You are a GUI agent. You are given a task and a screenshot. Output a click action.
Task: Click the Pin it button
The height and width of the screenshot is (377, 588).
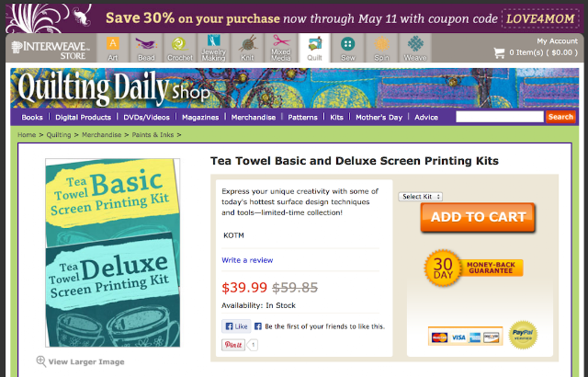pos(232,345)
